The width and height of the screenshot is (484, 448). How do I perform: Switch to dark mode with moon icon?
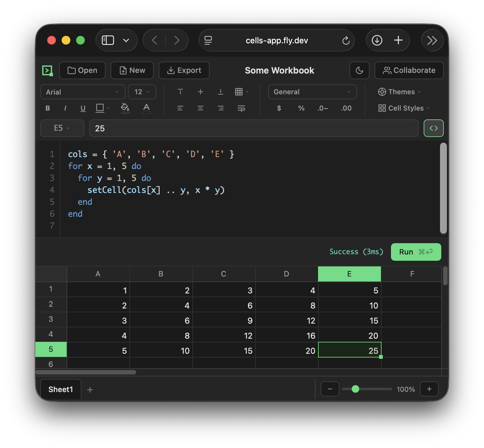[360, 70]
